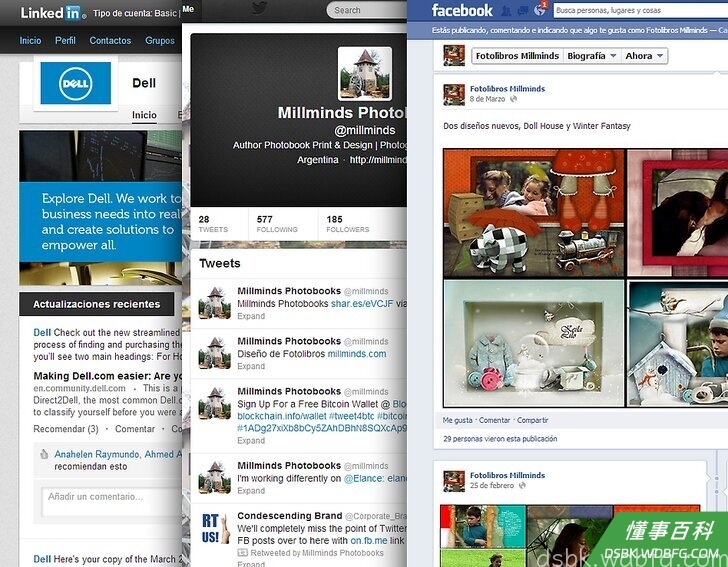728x567 pixels.
Task: Open the millminds.com tweet link
Action: pos(357,353)
